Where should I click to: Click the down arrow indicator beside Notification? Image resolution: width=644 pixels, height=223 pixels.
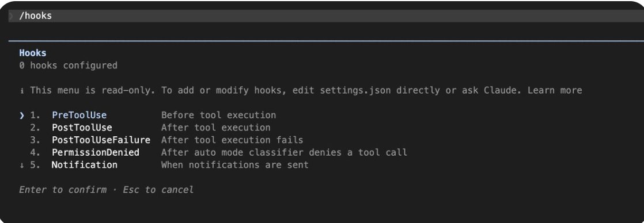tap(22, 165)
